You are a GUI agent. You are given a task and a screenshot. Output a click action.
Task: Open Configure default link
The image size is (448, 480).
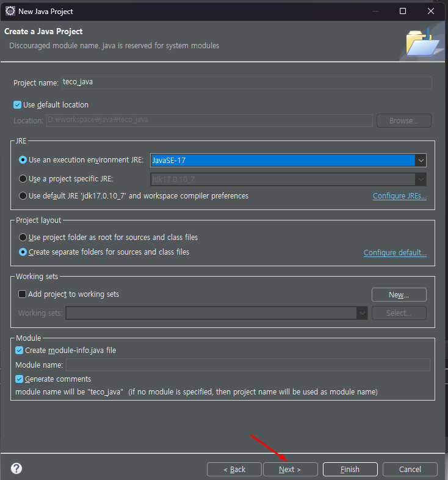click(x=395, y=253)
